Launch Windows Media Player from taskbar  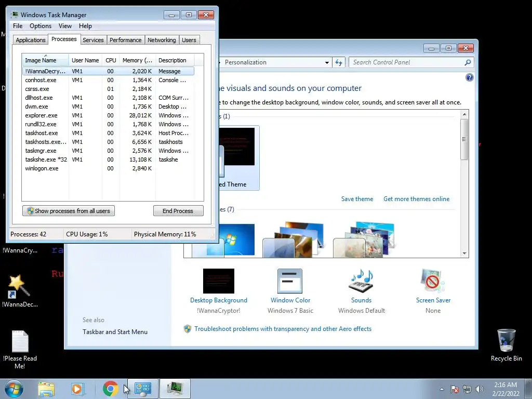click(77, 389)
